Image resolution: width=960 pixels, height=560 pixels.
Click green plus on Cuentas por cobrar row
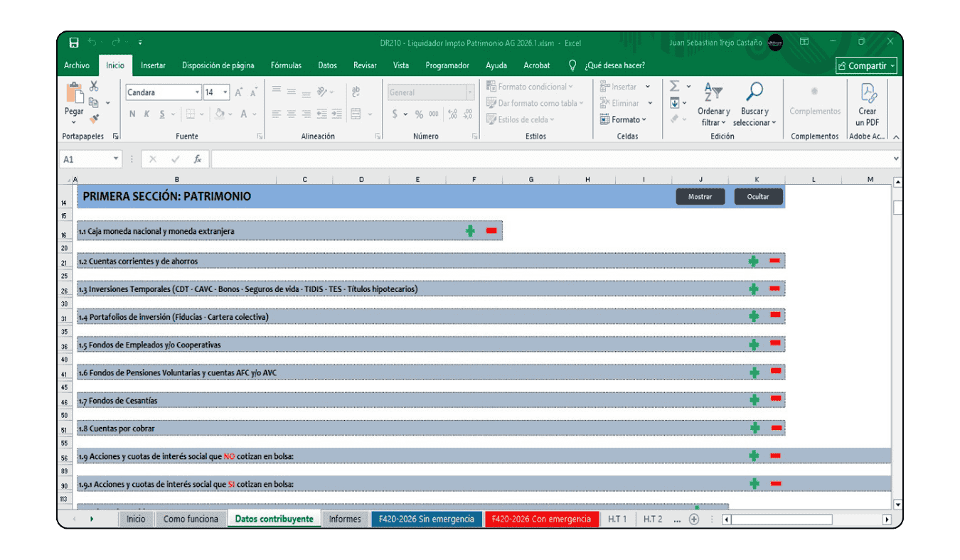click(x=754, y=428)
